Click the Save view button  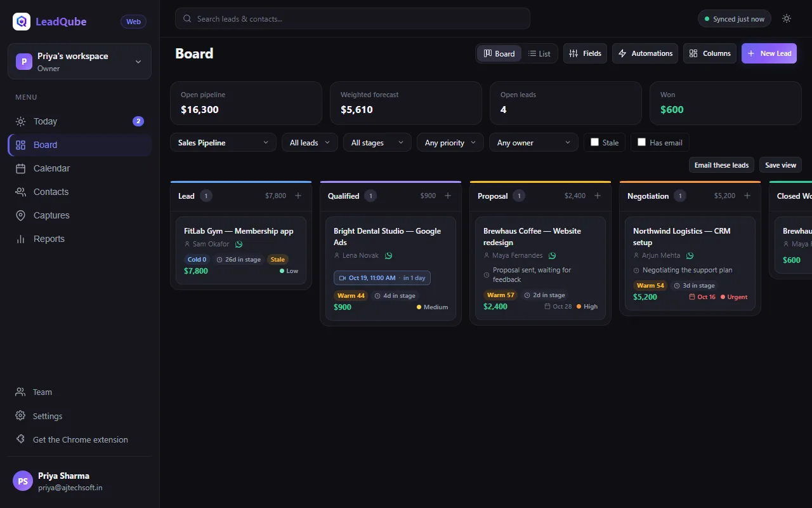click(x=780, y=165)
